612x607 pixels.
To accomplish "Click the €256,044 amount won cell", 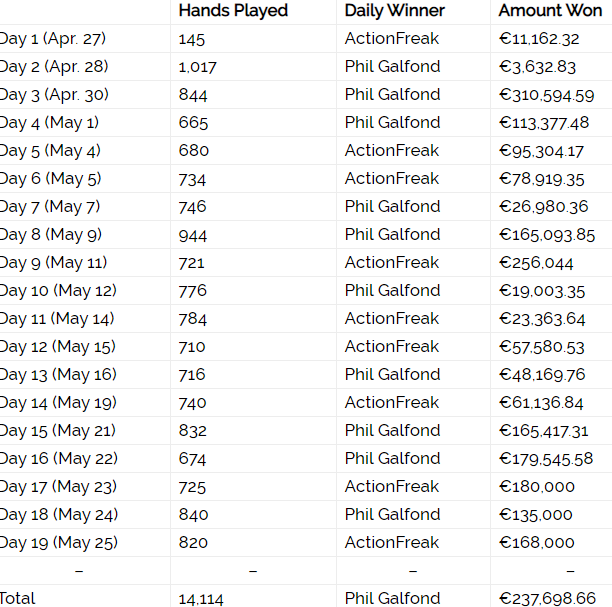I will click(536, 262).
